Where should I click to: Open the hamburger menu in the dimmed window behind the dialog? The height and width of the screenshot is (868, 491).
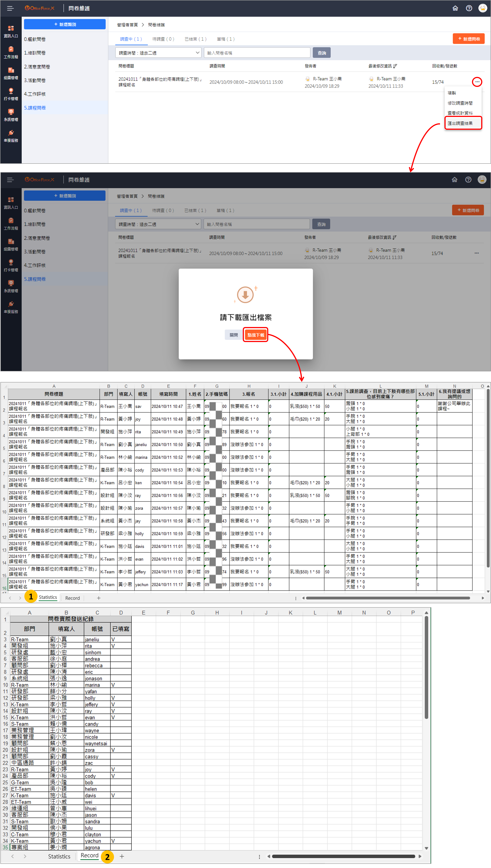tap(10, 180)
